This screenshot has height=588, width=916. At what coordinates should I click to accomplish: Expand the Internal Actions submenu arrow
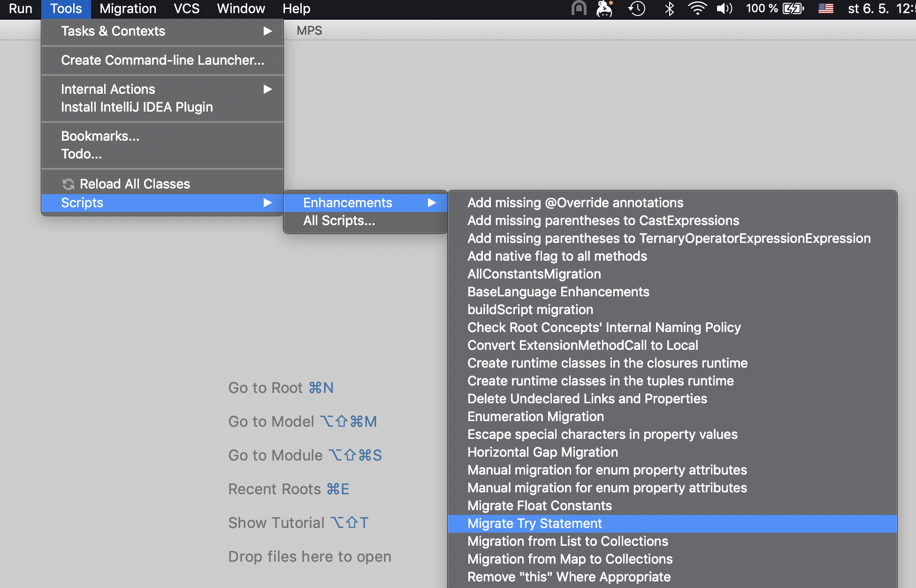(267, 89)
